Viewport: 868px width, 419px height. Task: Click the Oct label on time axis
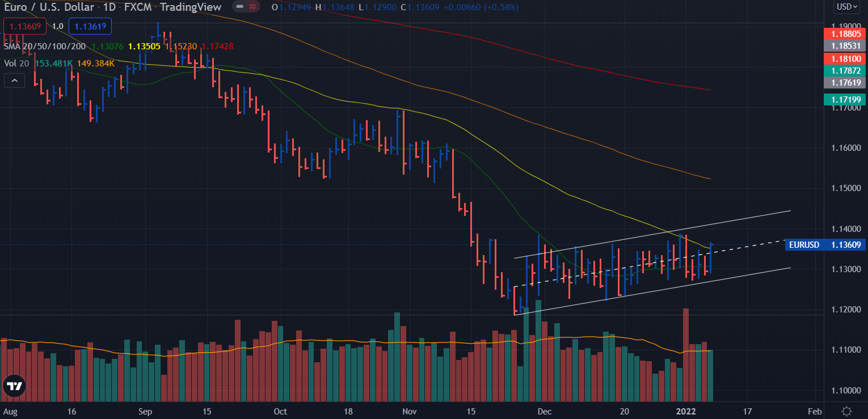pos(279,411)
